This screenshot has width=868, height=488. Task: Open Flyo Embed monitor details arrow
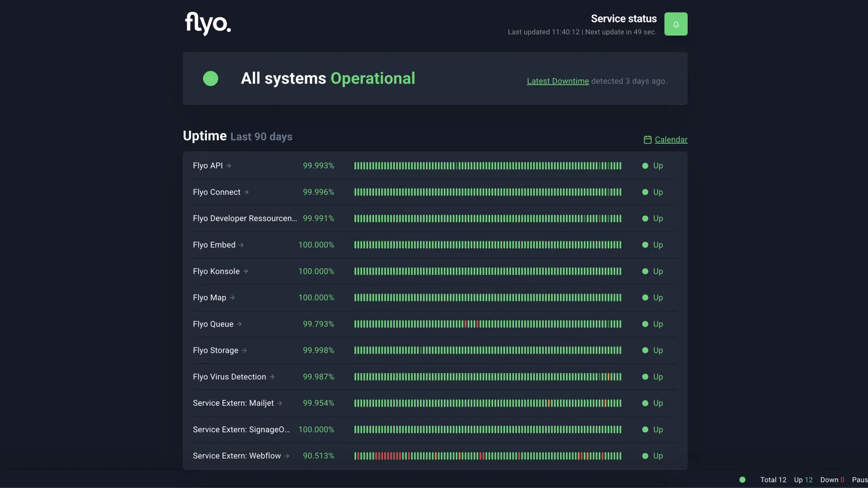pyautogui.click(x=241, y=245)
